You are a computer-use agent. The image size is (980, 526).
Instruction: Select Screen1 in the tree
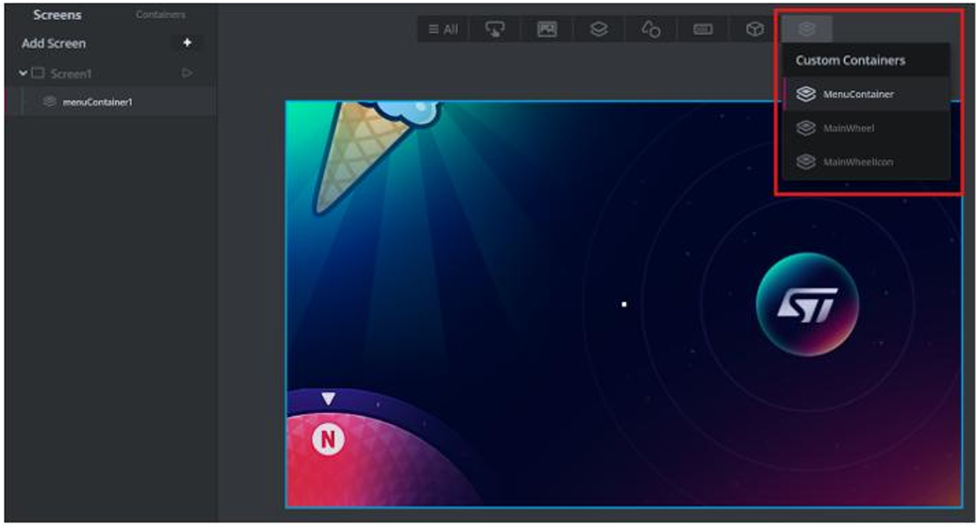tap(70, 74)
